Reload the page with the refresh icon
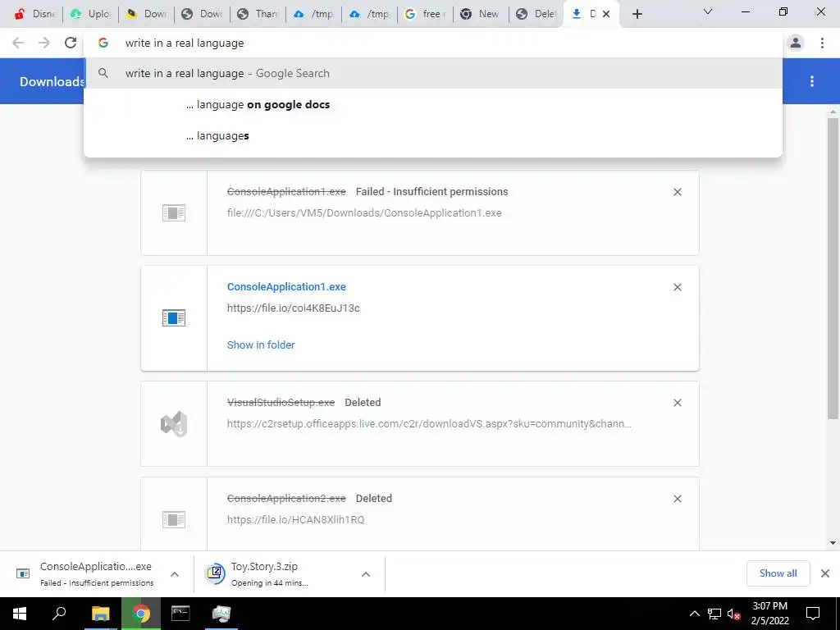 click(x=71, y=43)
